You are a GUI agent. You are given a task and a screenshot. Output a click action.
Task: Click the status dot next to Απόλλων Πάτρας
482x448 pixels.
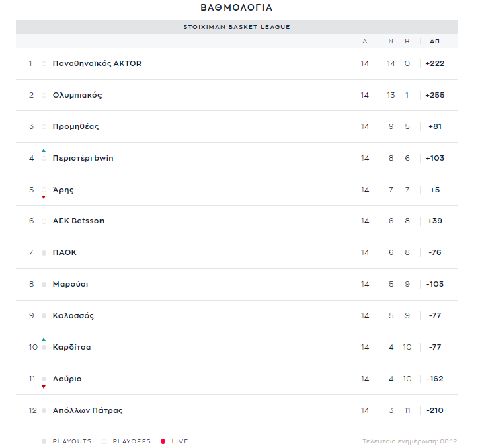44,410
